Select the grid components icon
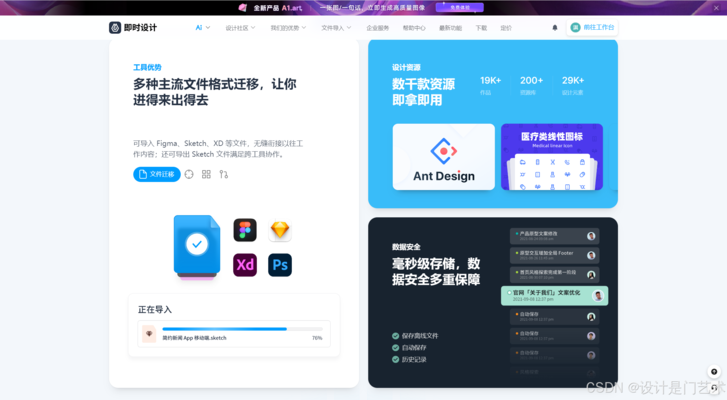 click(206, 174)
